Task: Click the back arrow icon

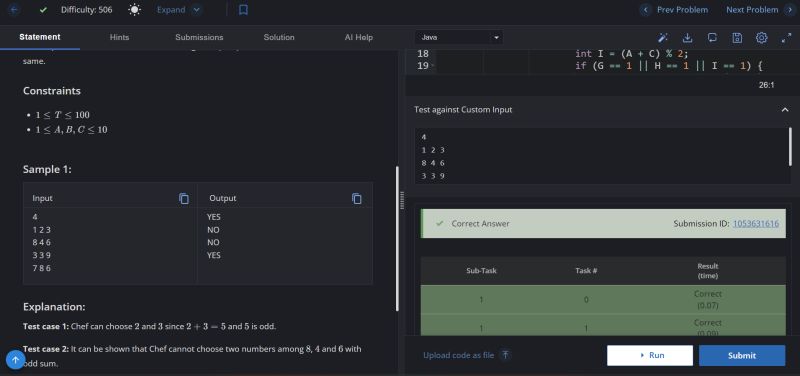Action: [13, 10]
